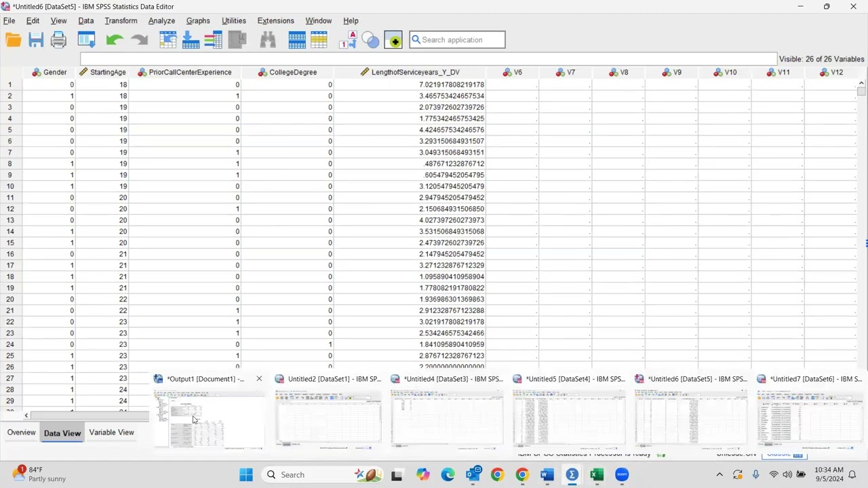Redo toolbar arrow icon
The height and width of the screenshot is (488, 868).
(x=139, y=40)
